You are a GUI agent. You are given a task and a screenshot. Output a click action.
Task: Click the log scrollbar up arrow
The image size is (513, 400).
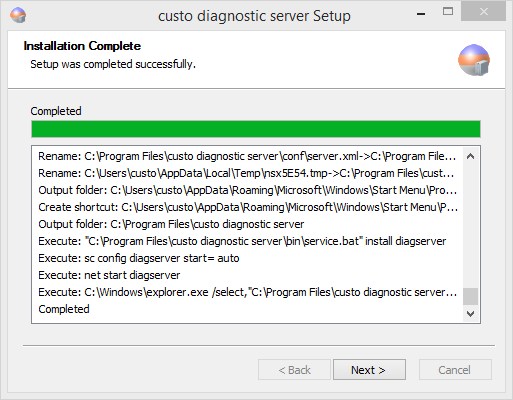point(470,156)
